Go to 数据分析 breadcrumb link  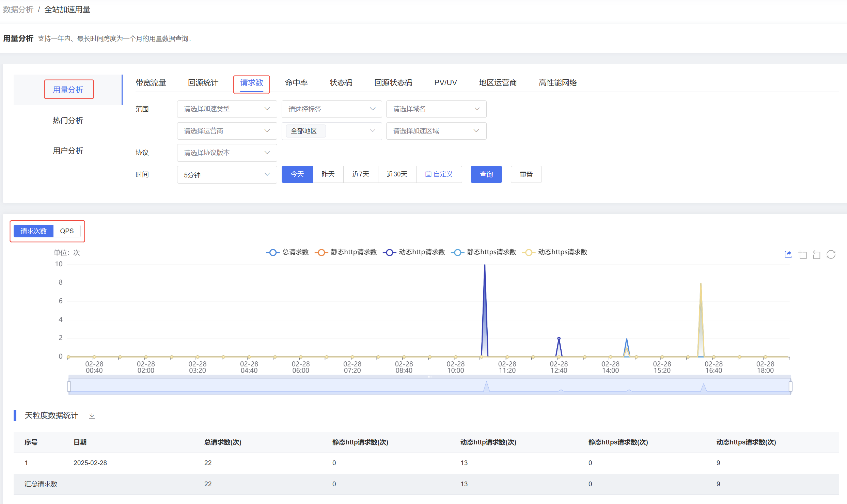(18, 10)
